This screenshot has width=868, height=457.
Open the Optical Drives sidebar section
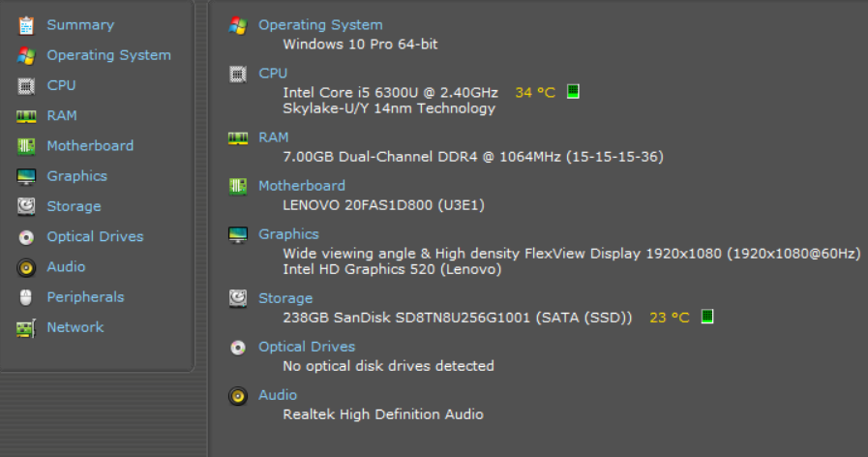[x=94, y=236]
